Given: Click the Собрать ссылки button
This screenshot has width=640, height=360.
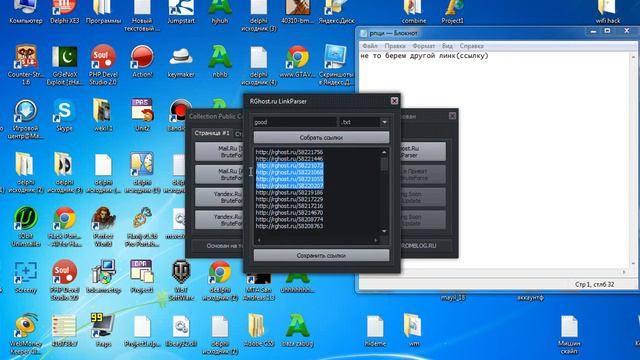Looking at the screenshot, I should point(321,138).
